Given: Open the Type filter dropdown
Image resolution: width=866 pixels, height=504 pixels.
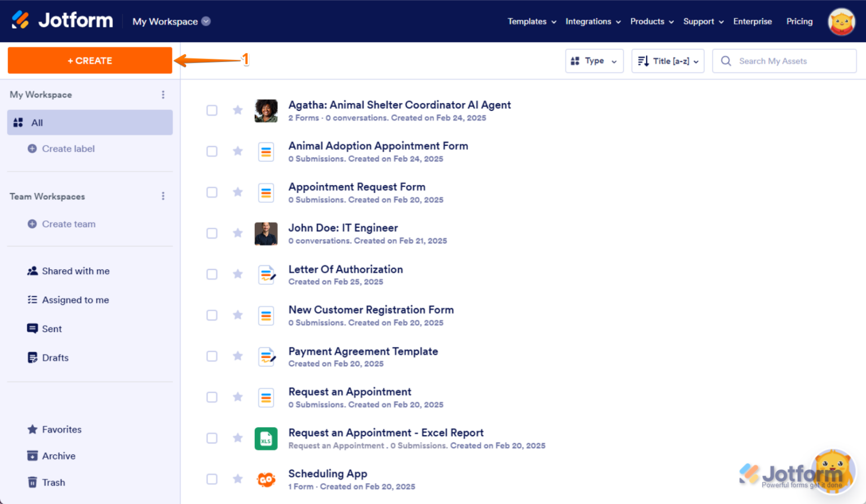Looking at the screenshot, I should (x=594, y=60).
